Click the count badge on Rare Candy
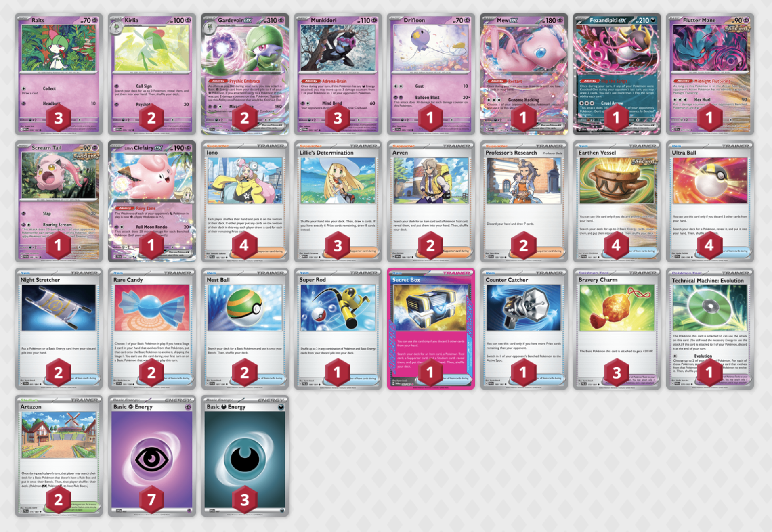 pos(151,373)
